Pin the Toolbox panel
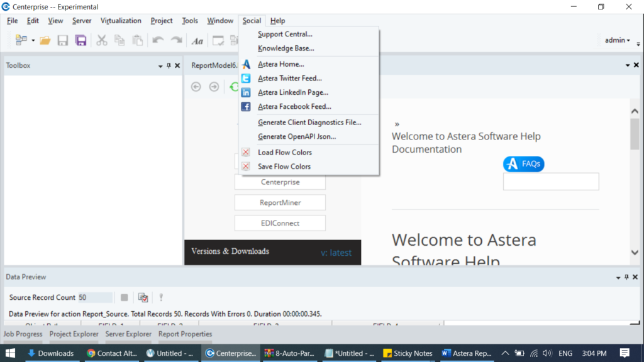The image size is (644, 362). pyautogui.click(x=169, y=65)
